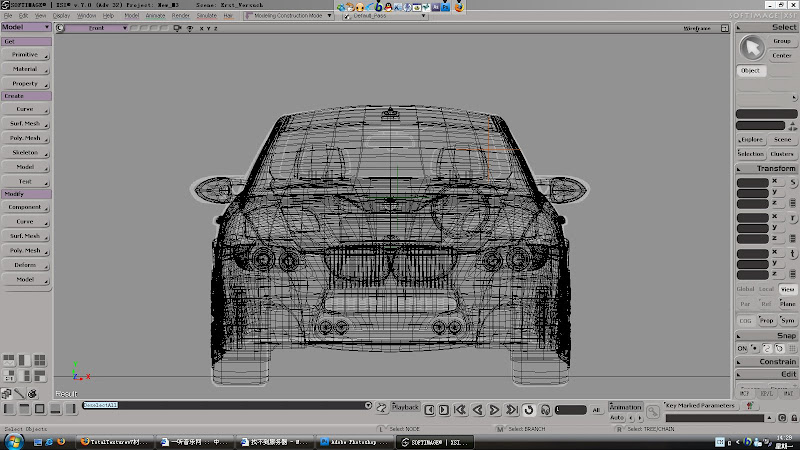
Task: Toggle Snap ON button
Action: coord(743,348)
